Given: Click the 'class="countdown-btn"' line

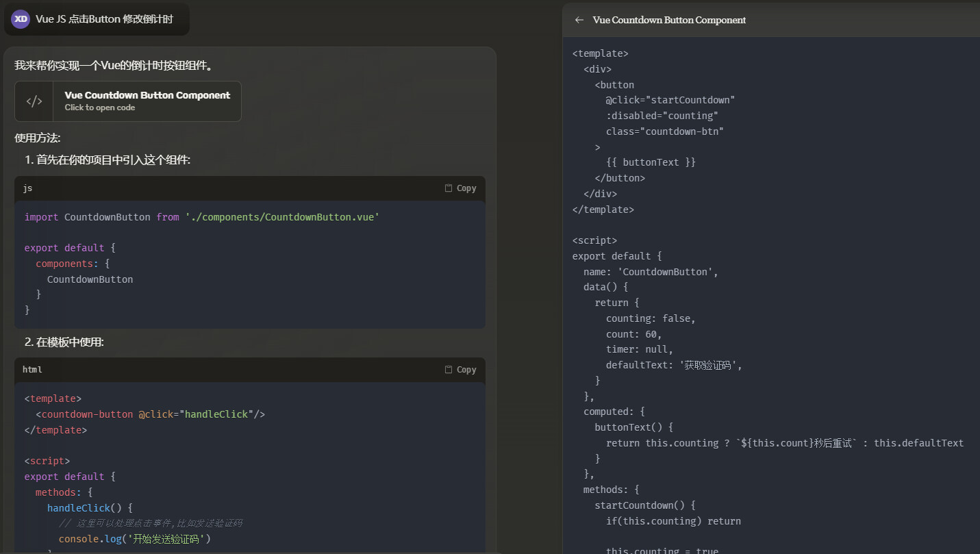Looking at the screenshot, I should tap(665, 131).
